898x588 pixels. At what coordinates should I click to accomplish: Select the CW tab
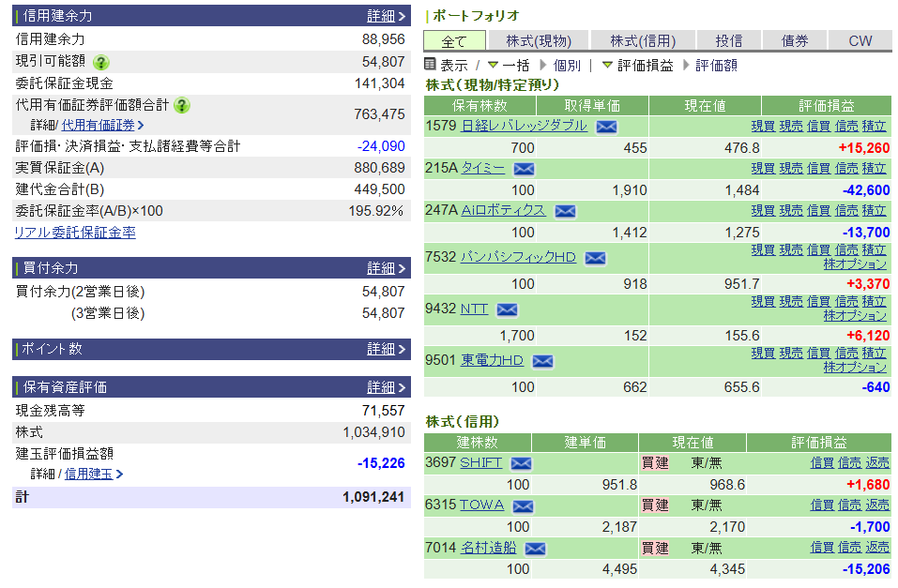click(x=860, y=40)
